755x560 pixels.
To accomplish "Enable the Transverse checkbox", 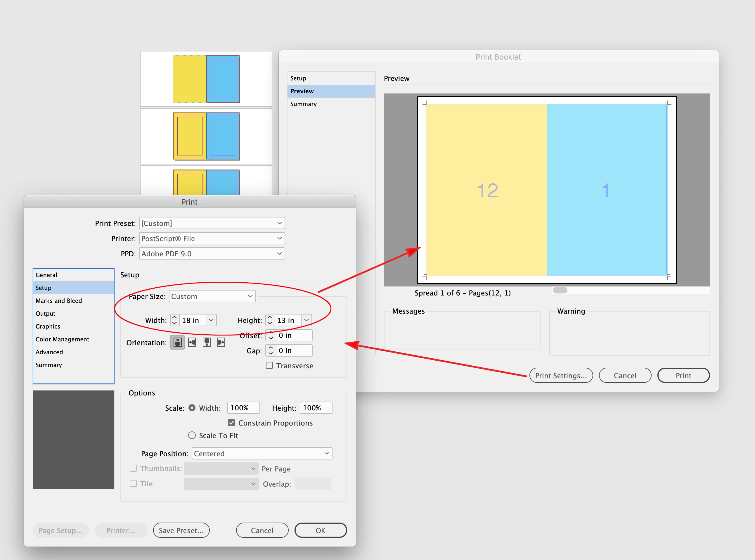I will click(x=269, y=365).
